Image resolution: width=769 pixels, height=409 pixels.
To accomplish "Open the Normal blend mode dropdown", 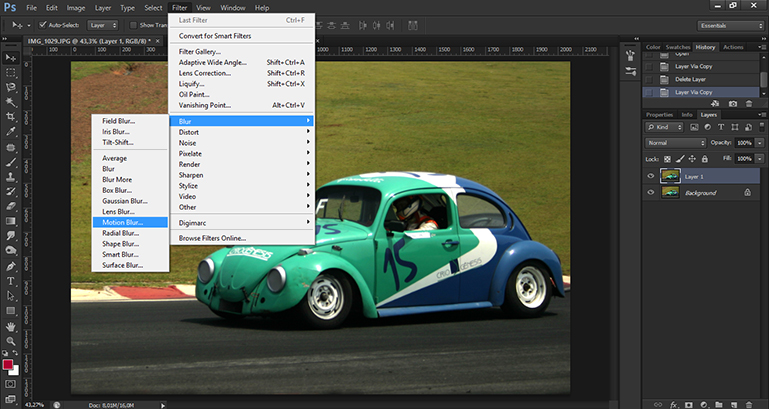I will coord(676,143).
